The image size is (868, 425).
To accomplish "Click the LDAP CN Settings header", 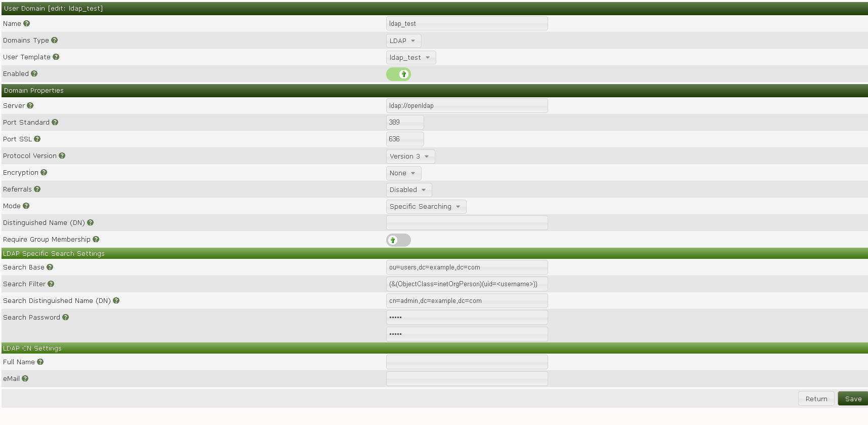I will click(x=434, y=348).
